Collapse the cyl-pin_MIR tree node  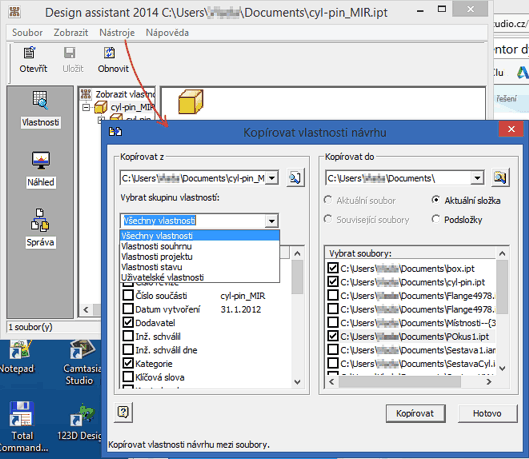[x=86, y=108]
